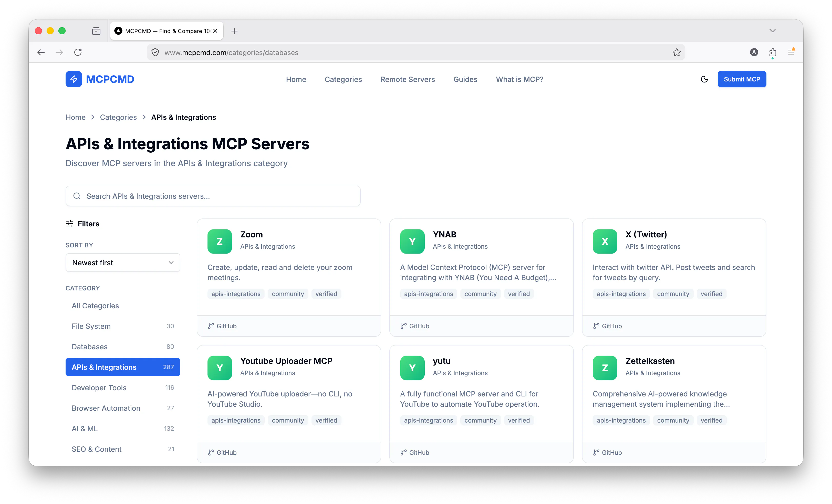Open the Sort By dropdown
Viewport: 832px width, 504px height.
click(x=123, y=263)
